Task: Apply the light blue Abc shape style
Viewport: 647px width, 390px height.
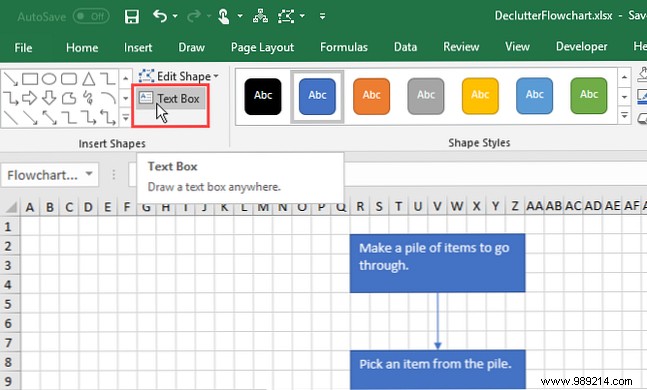Action: [534, 96]
